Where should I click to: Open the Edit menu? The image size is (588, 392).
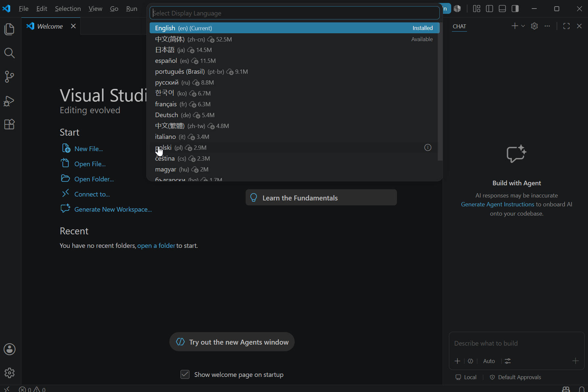(42, 9)
